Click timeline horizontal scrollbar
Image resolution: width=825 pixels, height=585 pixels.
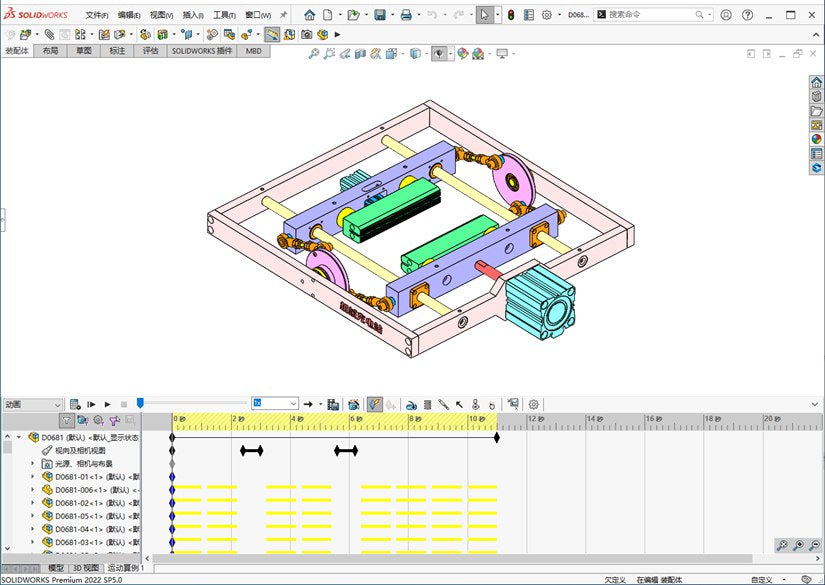click(452, 558)
